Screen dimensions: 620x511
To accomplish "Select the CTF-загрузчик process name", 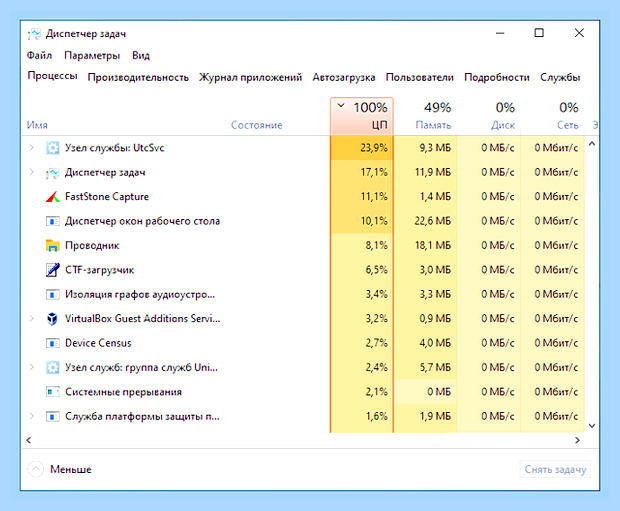I will pos(100,270).
